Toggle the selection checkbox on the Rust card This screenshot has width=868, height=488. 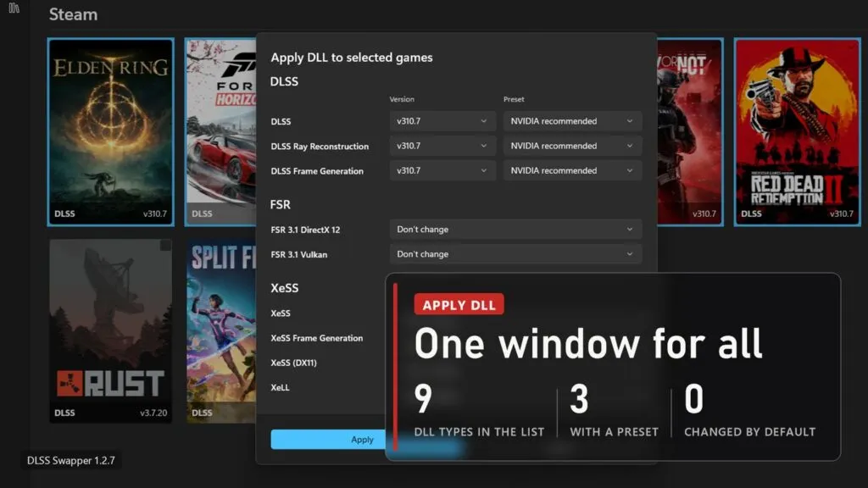(x=165, y=245)
